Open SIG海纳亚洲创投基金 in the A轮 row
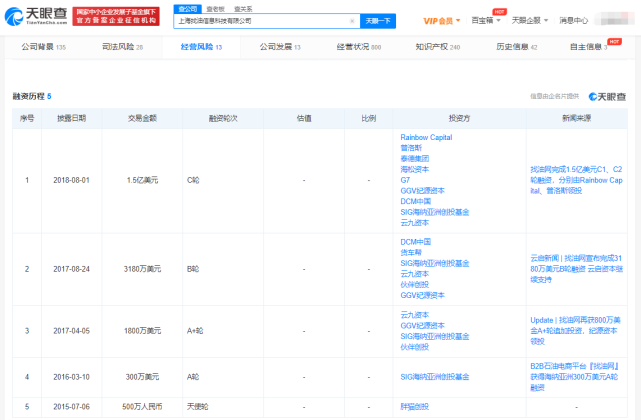The height and width of the screenshot is (420, 641). point(435,377)
